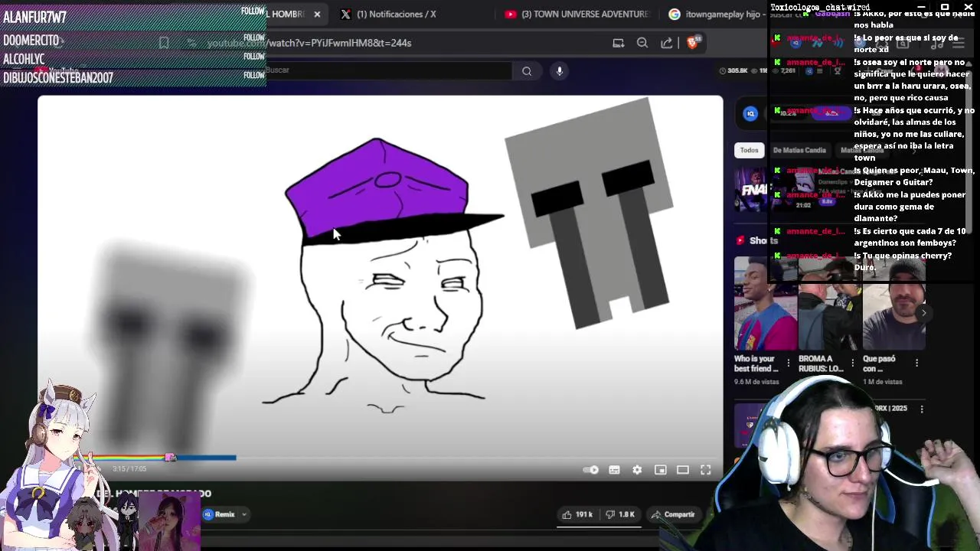
Task: Click the Google favicon on itowngameplay tab
Action: 675,14
